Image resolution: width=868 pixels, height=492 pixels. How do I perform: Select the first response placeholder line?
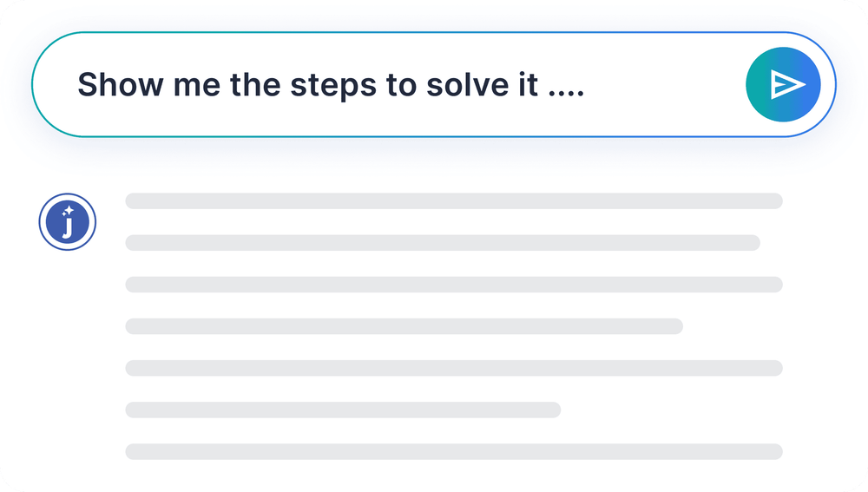(x=454, y=201)
